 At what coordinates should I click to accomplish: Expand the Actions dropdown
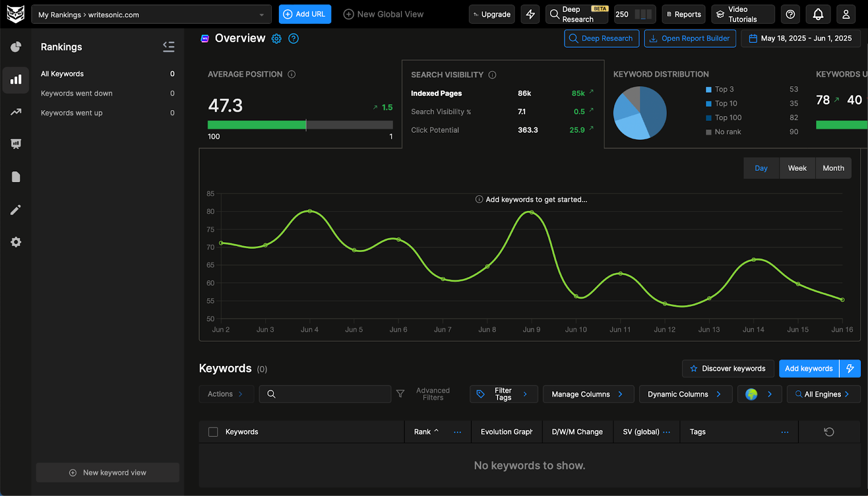click(226, 394)
